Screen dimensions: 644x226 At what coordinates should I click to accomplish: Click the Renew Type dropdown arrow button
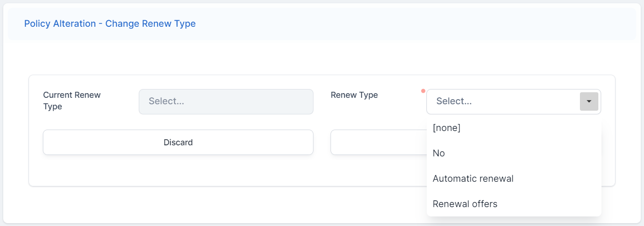point(589,101)
